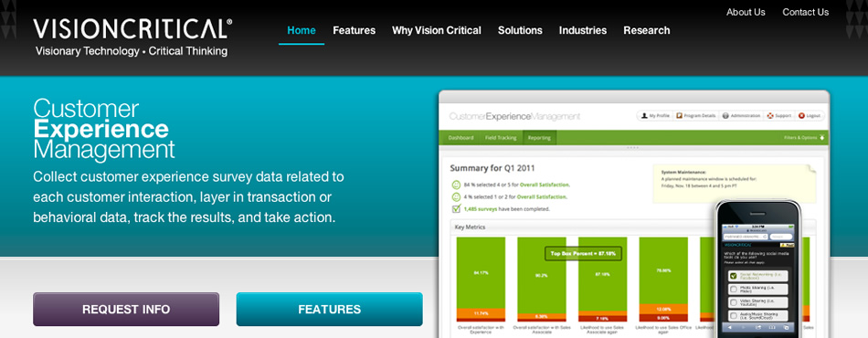Switch to the Field Tracking tab
The image size is (868, 338).
(x=501, y=138)
